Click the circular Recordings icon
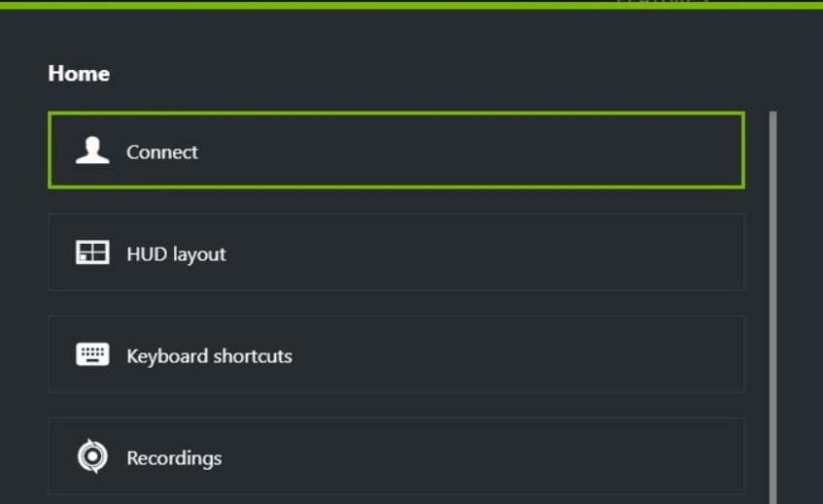The height and width of the screenshot is (504, 823). coord(92,455)
